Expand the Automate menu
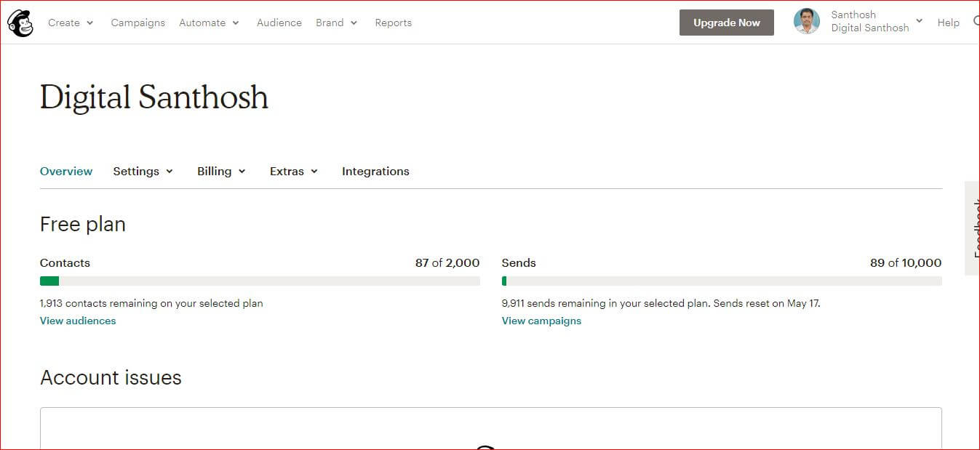This screenshot has height=450, width=980. pyautogui.click(x=210, y=23)
